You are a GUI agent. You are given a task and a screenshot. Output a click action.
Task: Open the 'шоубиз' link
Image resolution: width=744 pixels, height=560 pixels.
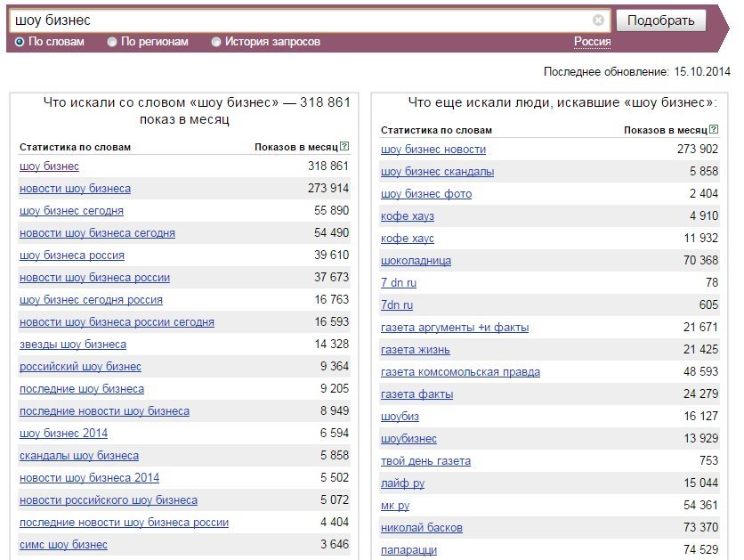[400, 417]
